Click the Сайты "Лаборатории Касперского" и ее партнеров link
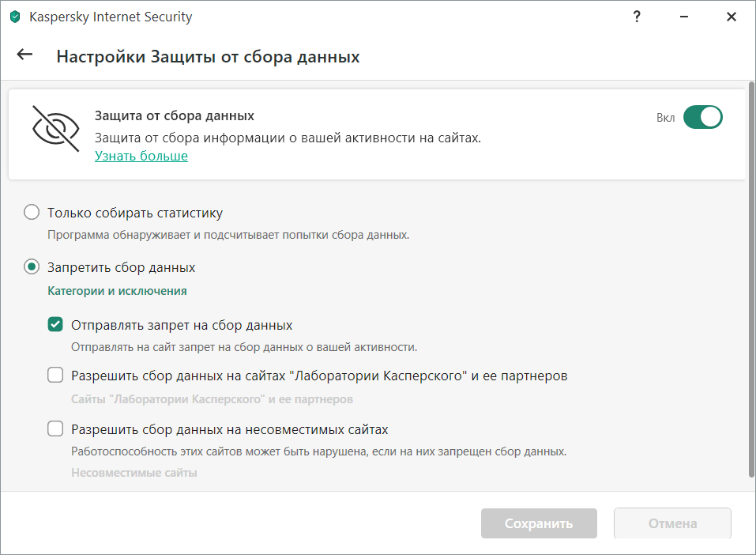The width and height of the screenshot is (756, 555). click(212, 399)
